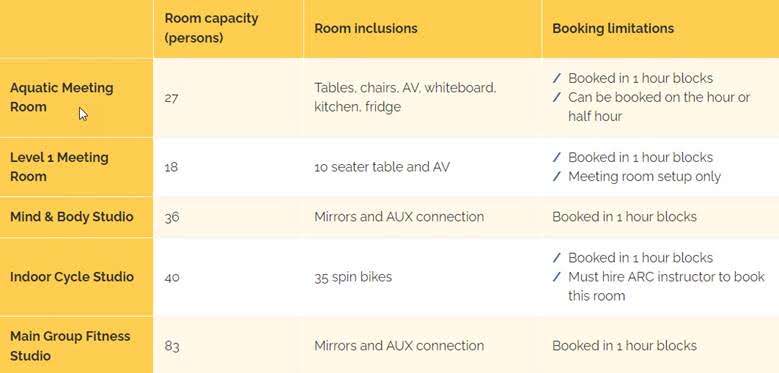The width and height of the screenshot is (779, 373).
Task: Click the Mind & Body Studio row header
Action: click(x=72, y=217)
